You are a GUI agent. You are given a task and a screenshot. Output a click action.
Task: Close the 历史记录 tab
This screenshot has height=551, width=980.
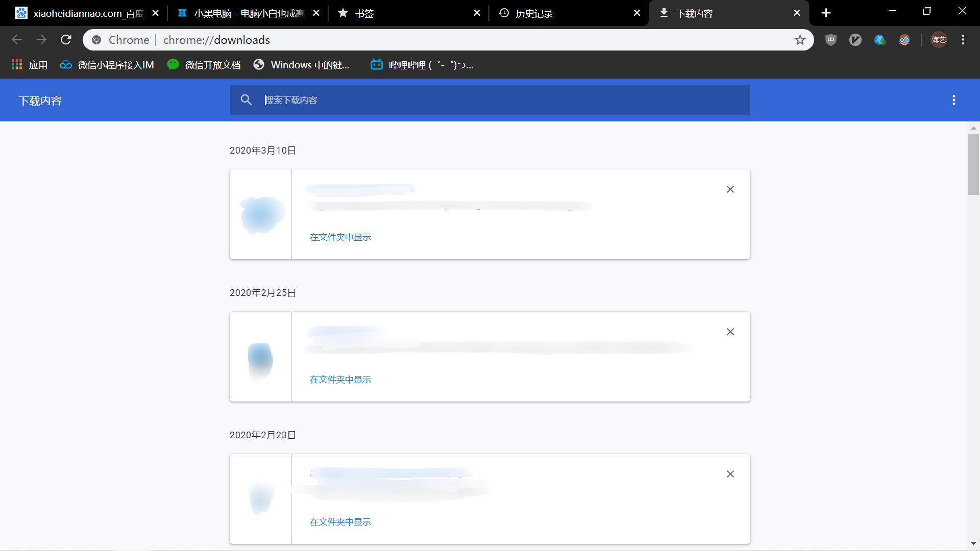coord(637,13)
